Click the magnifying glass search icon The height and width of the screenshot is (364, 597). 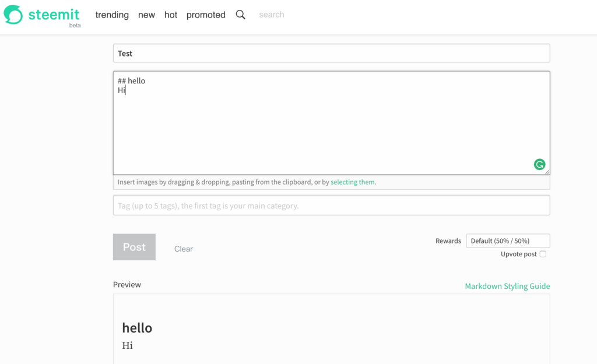[x=240, y=15]
